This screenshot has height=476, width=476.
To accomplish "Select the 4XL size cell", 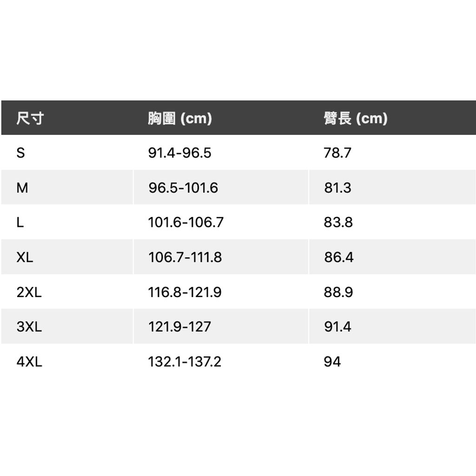I will (x=29, y=362).
